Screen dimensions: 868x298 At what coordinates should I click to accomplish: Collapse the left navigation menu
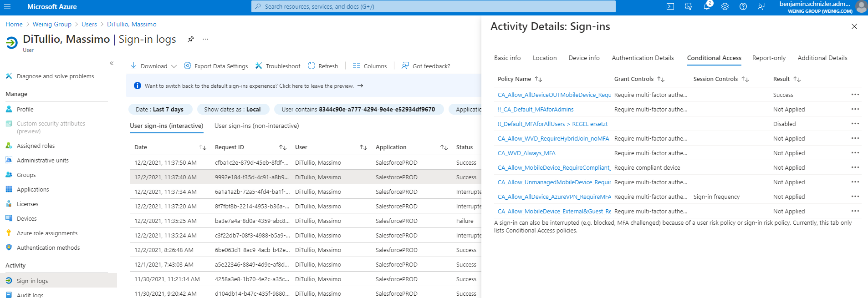coord(112,63)
